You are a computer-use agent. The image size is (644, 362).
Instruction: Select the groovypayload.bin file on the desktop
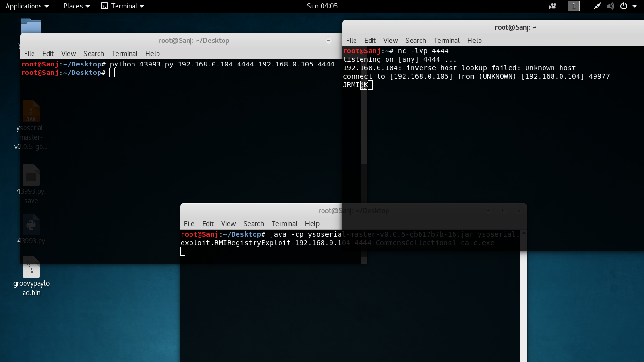point(31,277)
